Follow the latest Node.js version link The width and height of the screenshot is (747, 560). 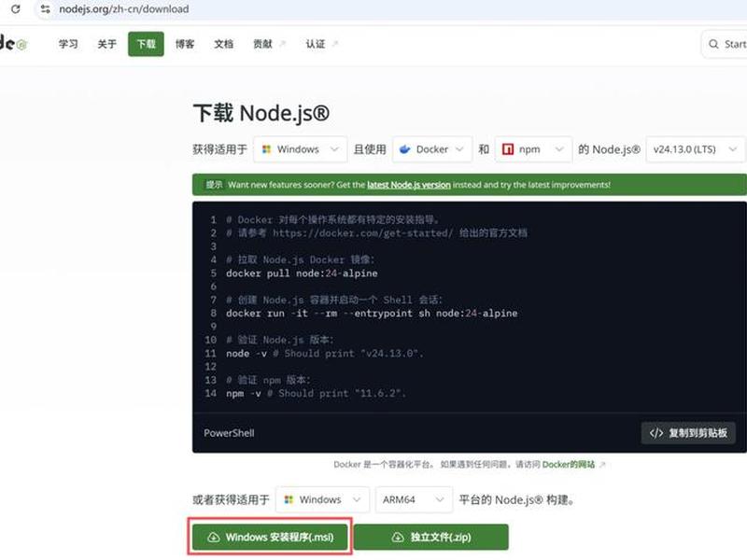coord(408,185)
